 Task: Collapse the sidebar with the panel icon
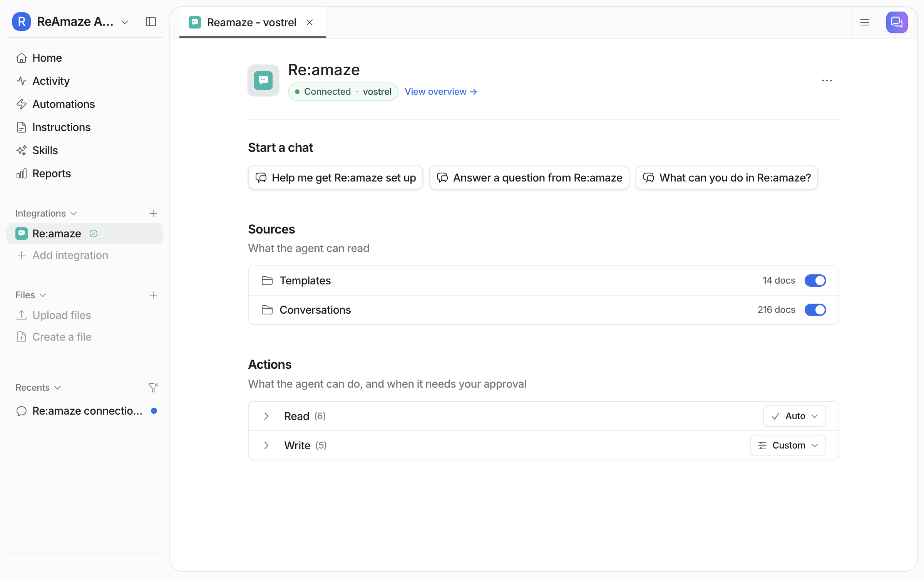151,22
